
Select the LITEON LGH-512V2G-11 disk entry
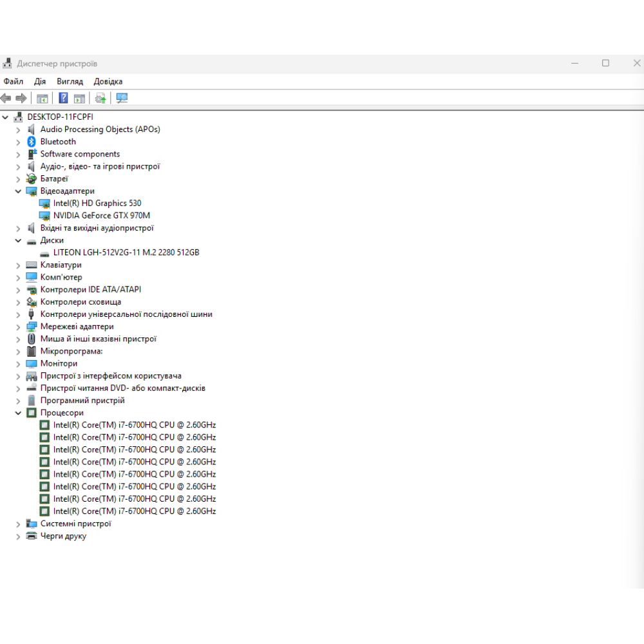point(126,252)
